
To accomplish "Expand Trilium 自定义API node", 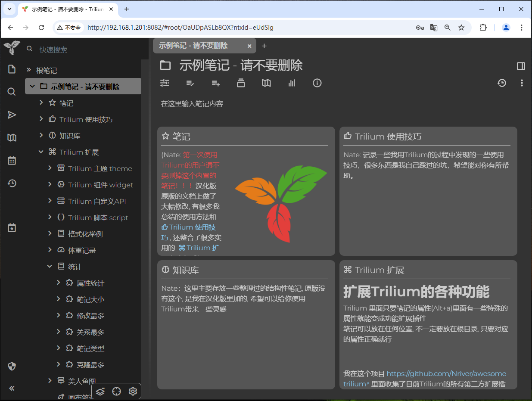I will 50,201.
